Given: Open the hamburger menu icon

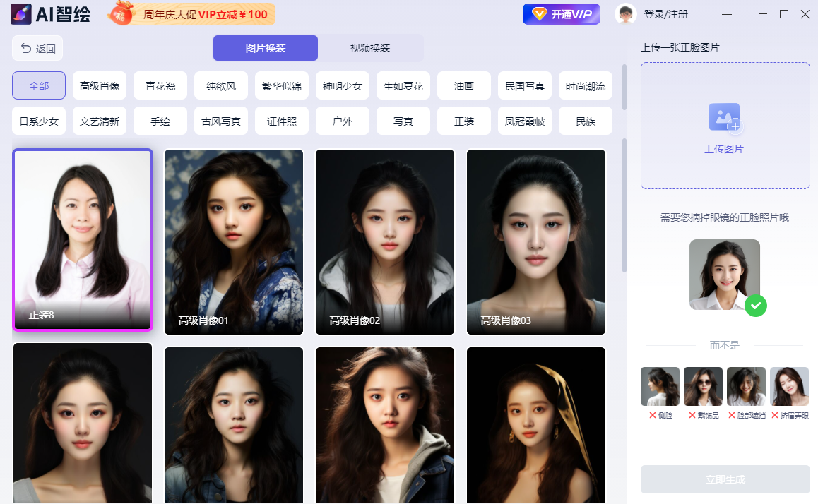Looking at the screenshot, I should (727, 15).
